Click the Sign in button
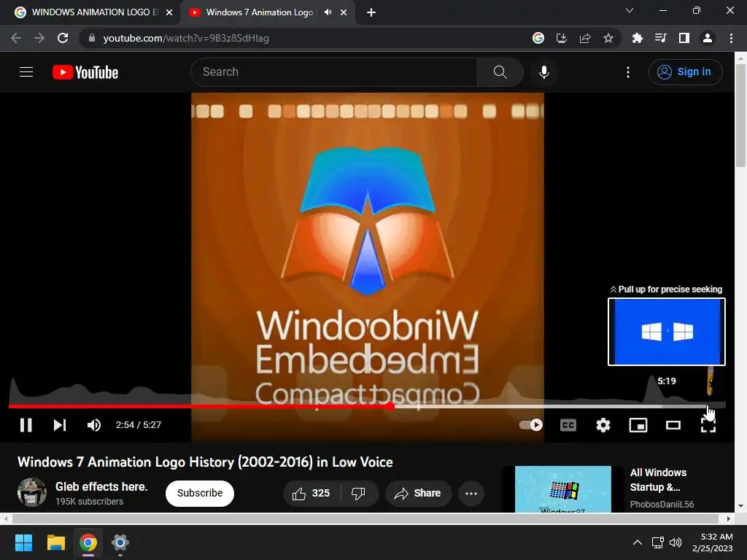The width and height of the screenshot is (747, 560). 685,72
